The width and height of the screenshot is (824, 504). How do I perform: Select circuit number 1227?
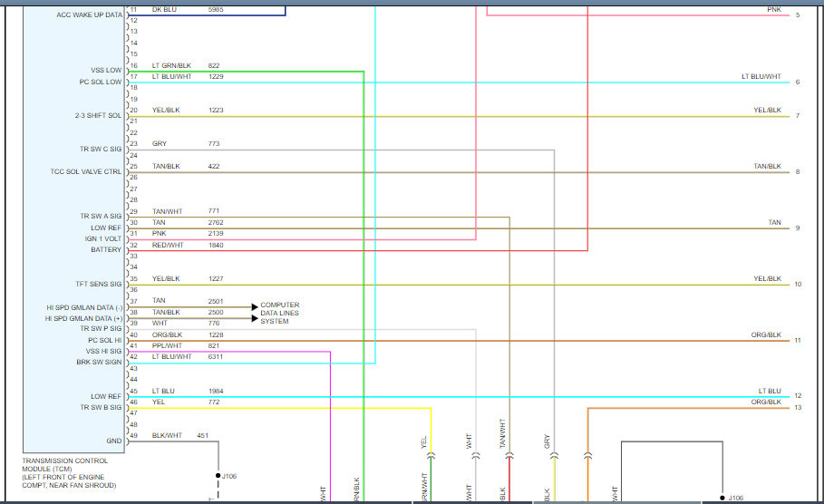pos(216,278)
